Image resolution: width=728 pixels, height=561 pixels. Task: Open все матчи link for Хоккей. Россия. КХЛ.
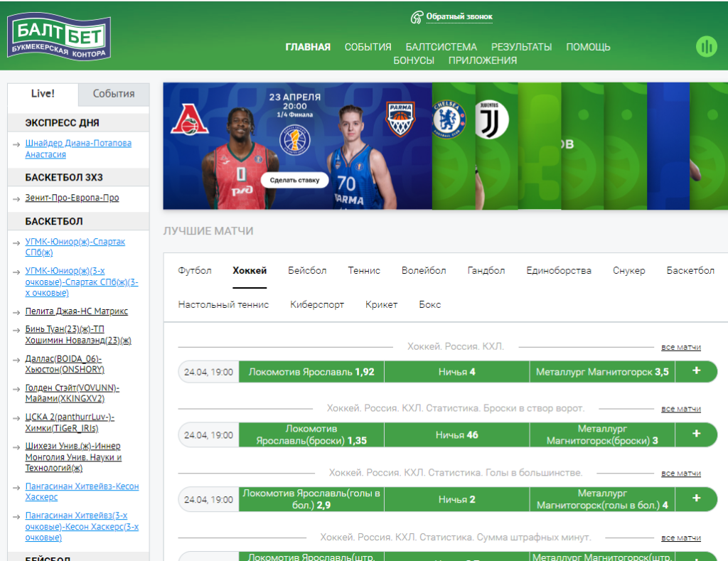click(x=680, y=347)
